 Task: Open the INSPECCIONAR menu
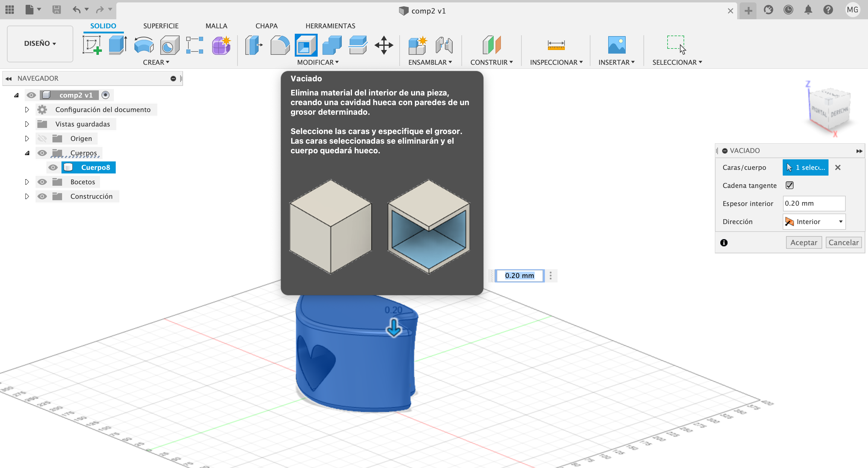pyautogui.click(x=556, y=62)
